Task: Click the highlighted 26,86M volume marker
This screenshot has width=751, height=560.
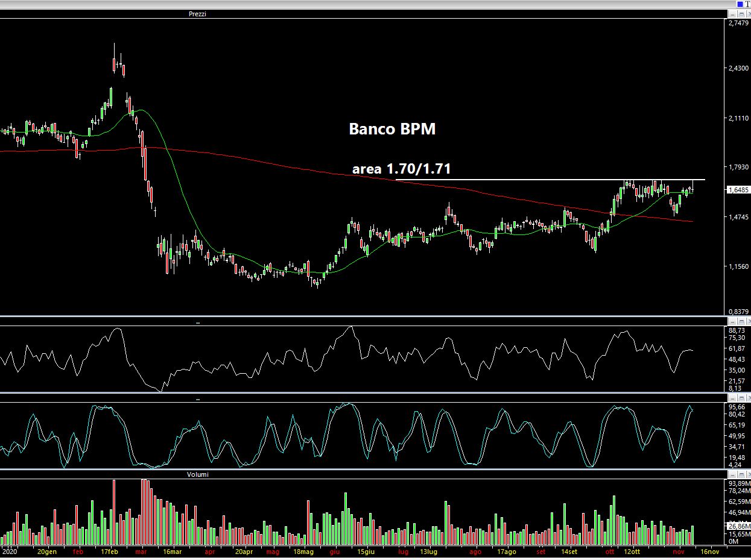Action: (x=738, y=526)
